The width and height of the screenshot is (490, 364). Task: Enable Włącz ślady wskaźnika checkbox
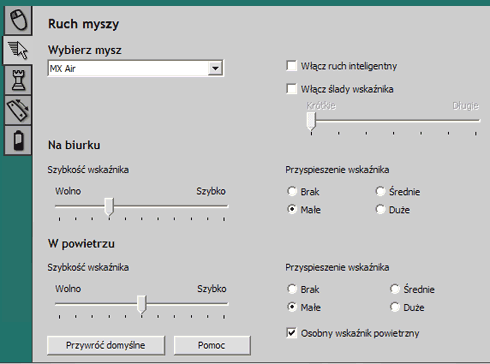pyautogui.click(x=291, y=89)
